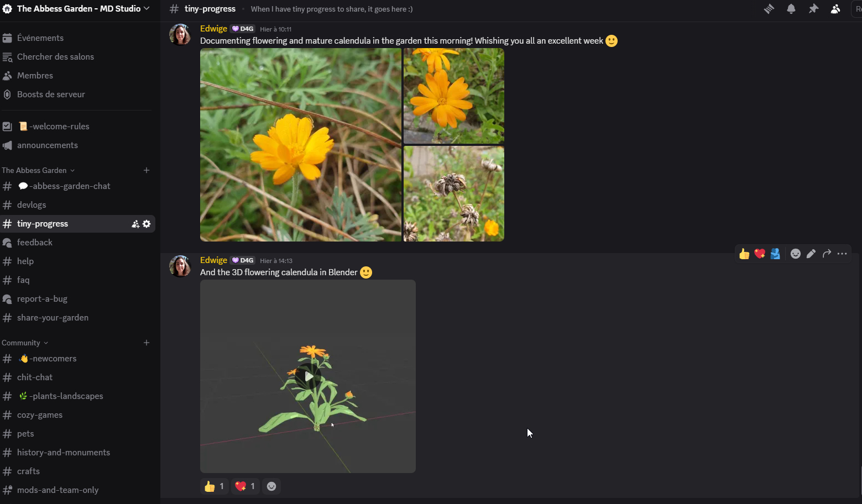
Task: Toggle the member list icon in header
Action: [x=835, y=9]
